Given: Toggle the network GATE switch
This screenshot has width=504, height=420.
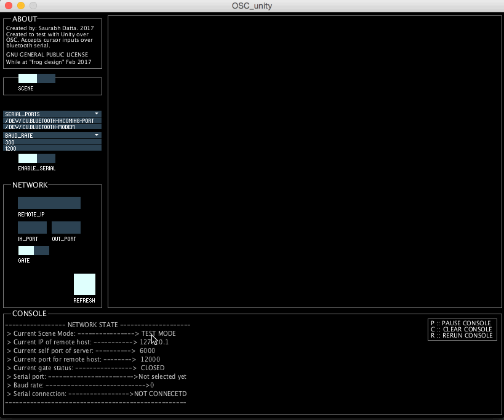Looking at the screenshot, I should (34, 250).
